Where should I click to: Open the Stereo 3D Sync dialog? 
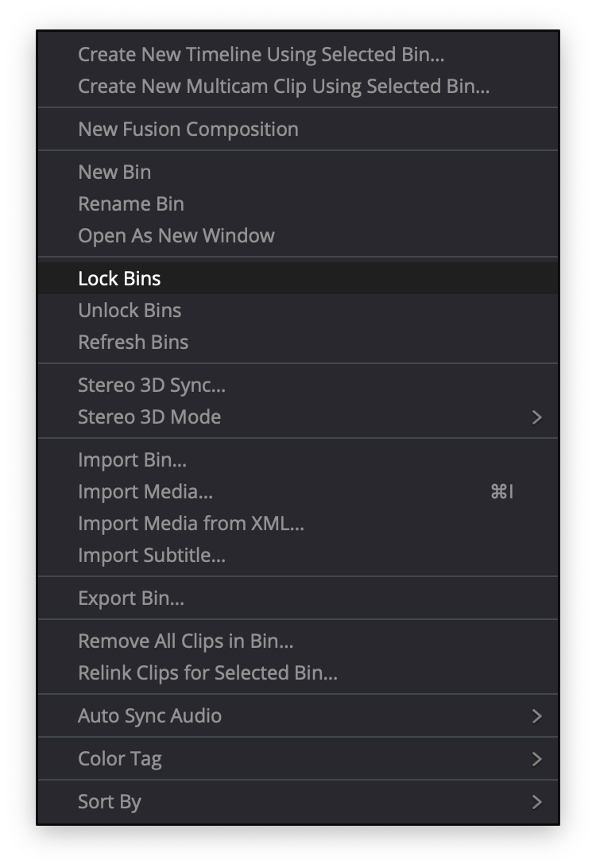(298, 386)
